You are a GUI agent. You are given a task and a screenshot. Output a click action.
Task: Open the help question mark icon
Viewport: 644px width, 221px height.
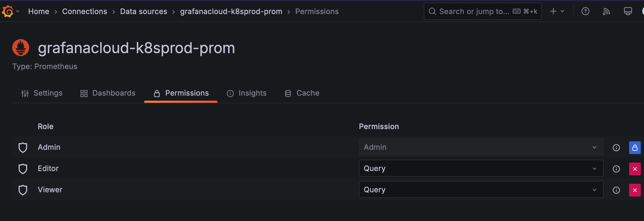[585, 11]
